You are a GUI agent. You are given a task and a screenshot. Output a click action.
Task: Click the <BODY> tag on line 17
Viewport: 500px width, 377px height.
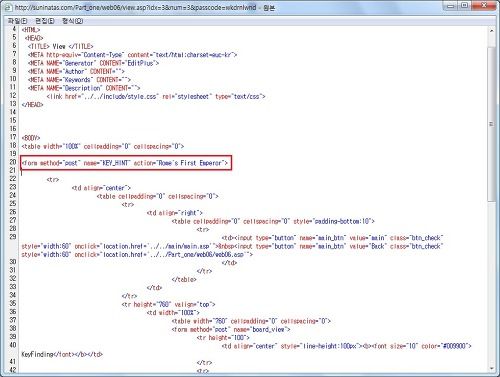click(x=31, y=138)
